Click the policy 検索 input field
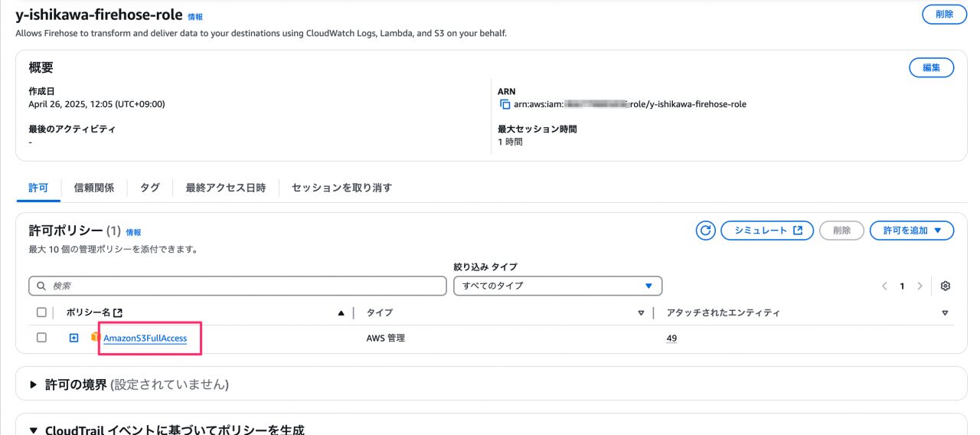Image resolution: width=980 pixels, height=435 pixels. [237, 286]
